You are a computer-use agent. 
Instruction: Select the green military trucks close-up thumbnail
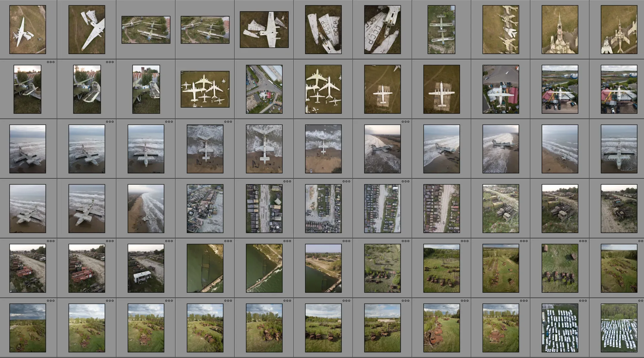coord(501,209)
